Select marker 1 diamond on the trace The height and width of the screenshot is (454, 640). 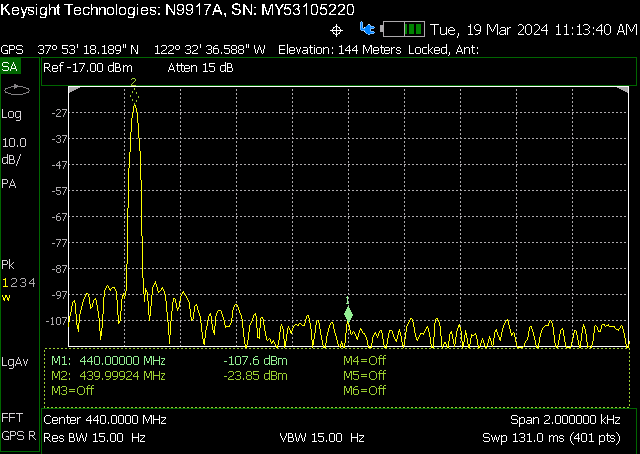coord(348,315)
